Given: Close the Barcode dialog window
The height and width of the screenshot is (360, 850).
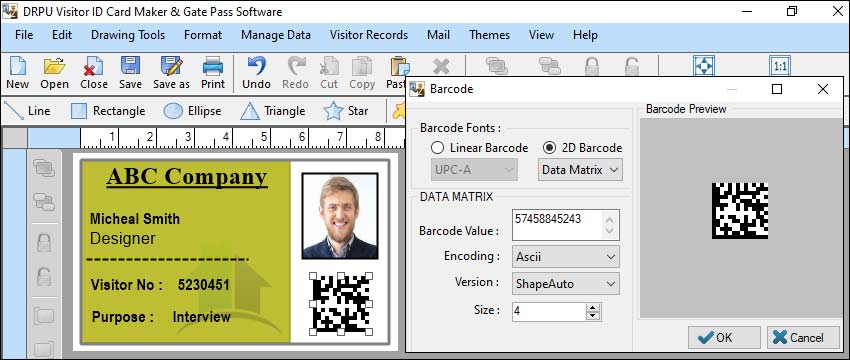Looking at the screenshot, I should (x=823, y=89).
